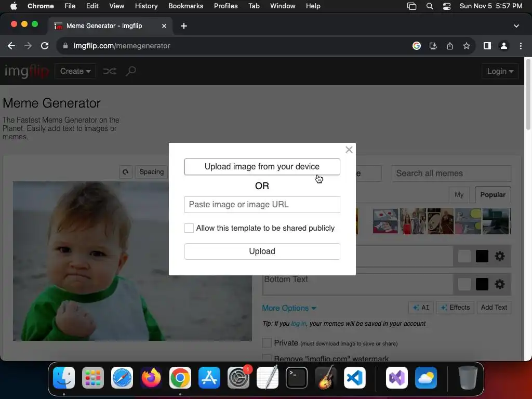Open the Bookmarks menu
Viewport: 532px width, 399px height.
pyautogui.click(x=185, y=6)
